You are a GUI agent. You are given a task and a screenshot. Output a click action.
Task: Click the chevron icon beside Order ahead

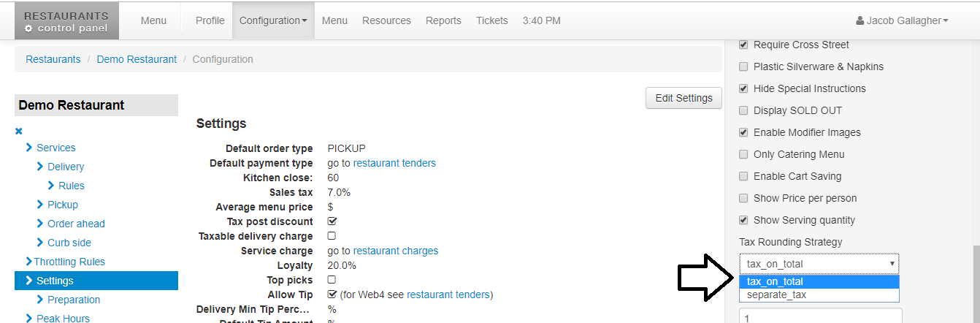[x=40, y=224]
